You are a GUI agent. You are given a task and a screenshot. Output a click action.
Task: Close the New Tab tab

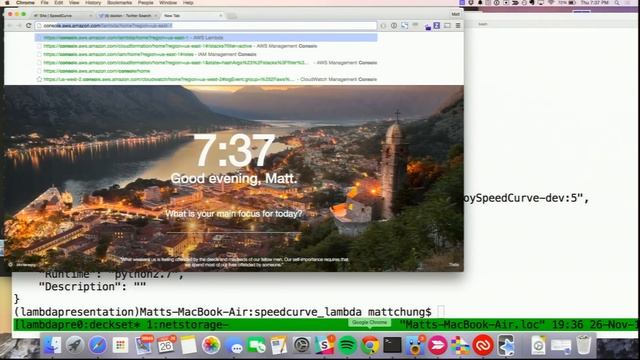(221, 16)
